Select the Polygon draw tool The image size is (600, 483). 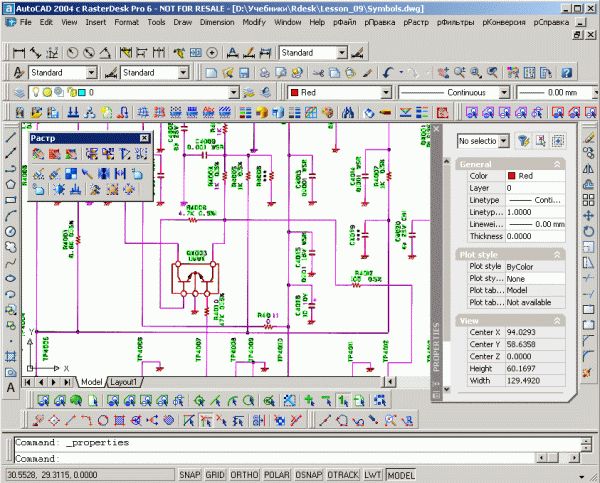(x=10, y=184)
